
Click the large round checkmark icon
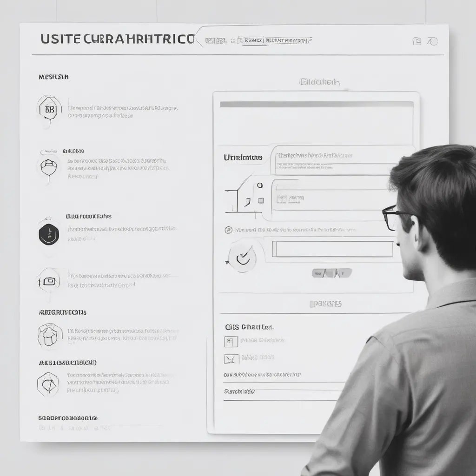click(x=242, y=255)
